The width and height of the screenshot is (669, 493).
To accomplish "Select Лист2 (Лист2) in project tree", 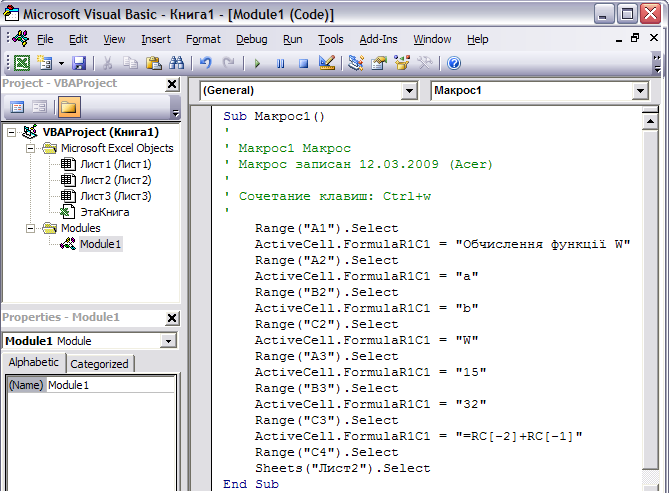I will (116, 180).
